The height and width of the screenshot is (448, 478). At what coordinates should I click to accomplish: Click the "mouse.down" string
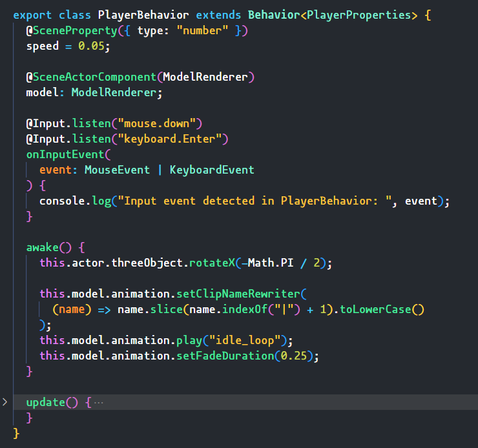(156, 123)
